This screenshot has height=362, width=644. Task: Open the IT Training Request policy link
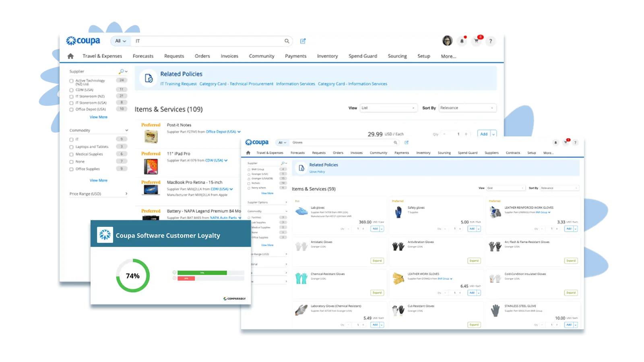pos(178,84)
